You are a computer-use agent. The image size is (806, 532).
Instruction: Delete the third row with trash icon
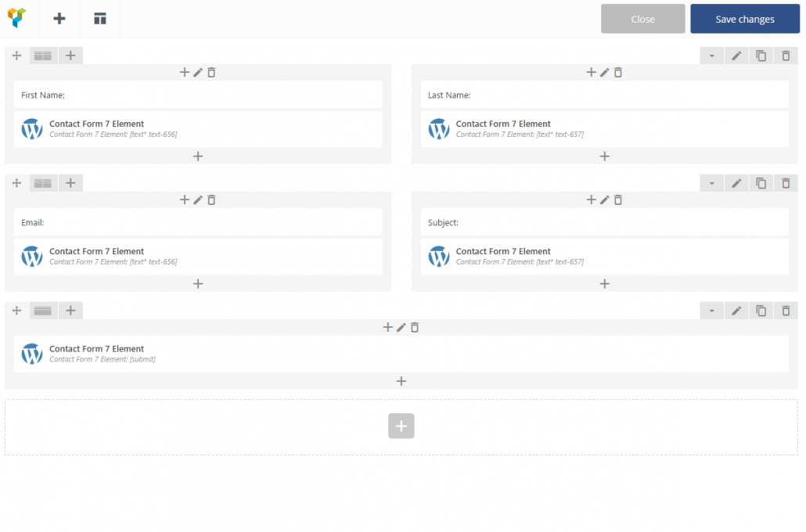786,311
